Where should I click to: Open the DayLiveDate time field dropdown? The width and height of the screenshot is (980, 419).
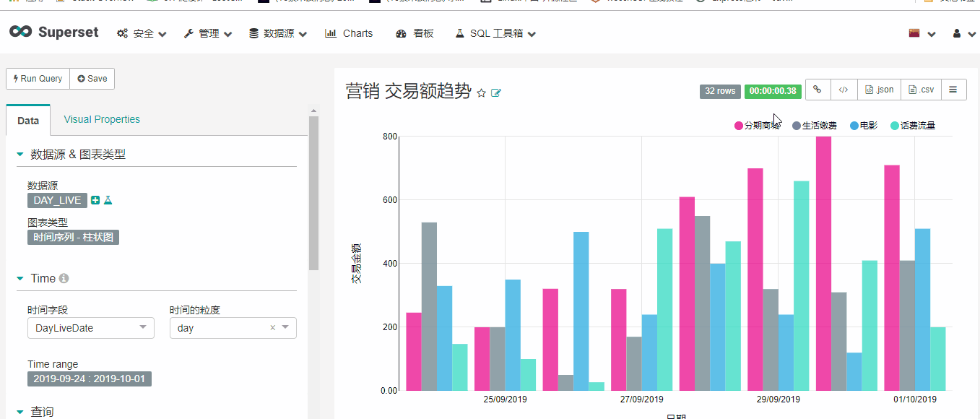[90, 327]
